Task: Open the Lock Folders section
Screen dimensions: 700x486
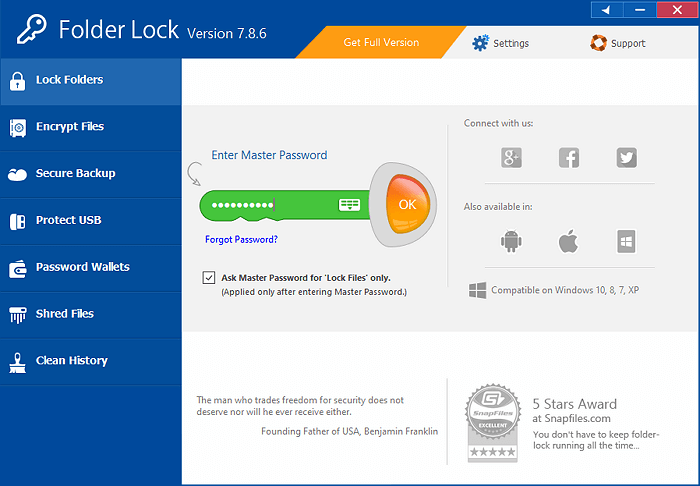Action: [x=90, y=80]
